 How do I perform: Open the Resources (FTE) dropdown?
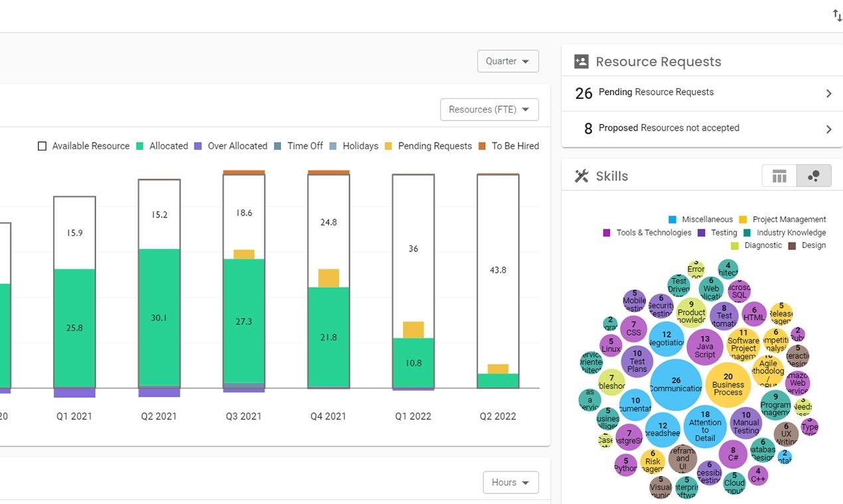[x=489, y=109]
